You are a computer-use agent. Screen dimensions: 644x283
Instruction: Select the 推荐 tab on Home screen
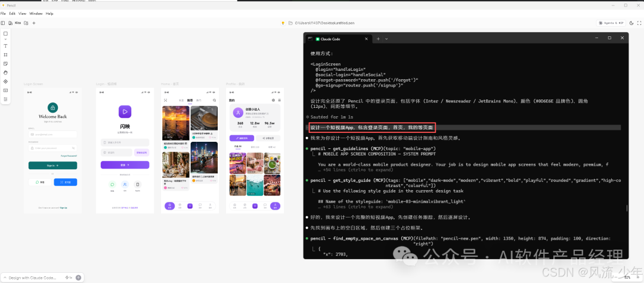190,101
